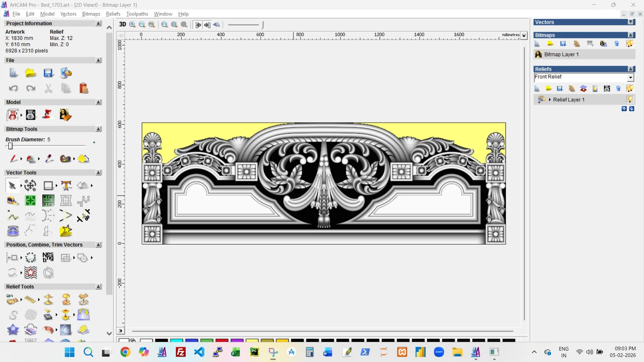This screenshot has width=644, height=362.
Task: Switch to 3D view button
Action: [122, 24]
